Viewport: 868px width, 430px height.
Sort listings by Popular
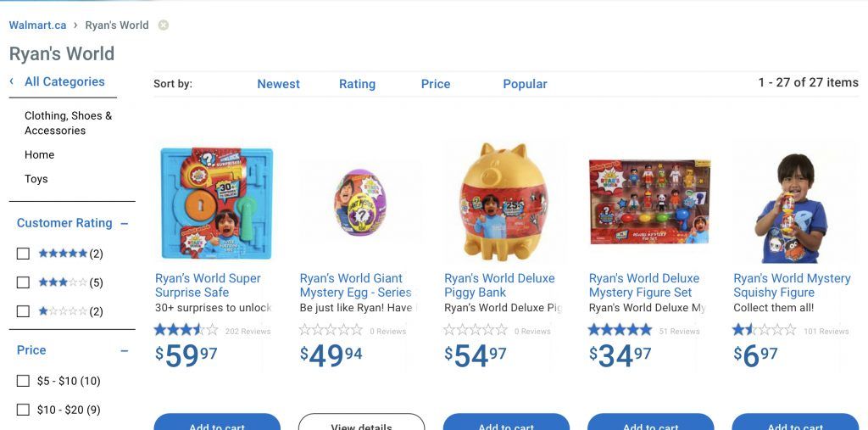tap(525, 84)
